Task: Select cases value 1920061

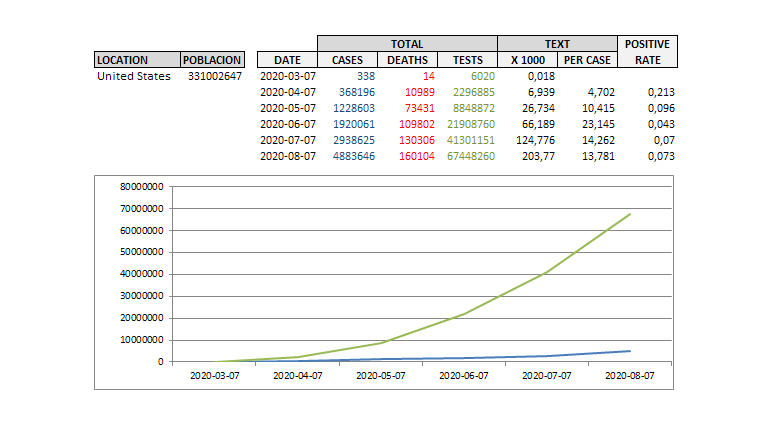Action: click(354, 124)
